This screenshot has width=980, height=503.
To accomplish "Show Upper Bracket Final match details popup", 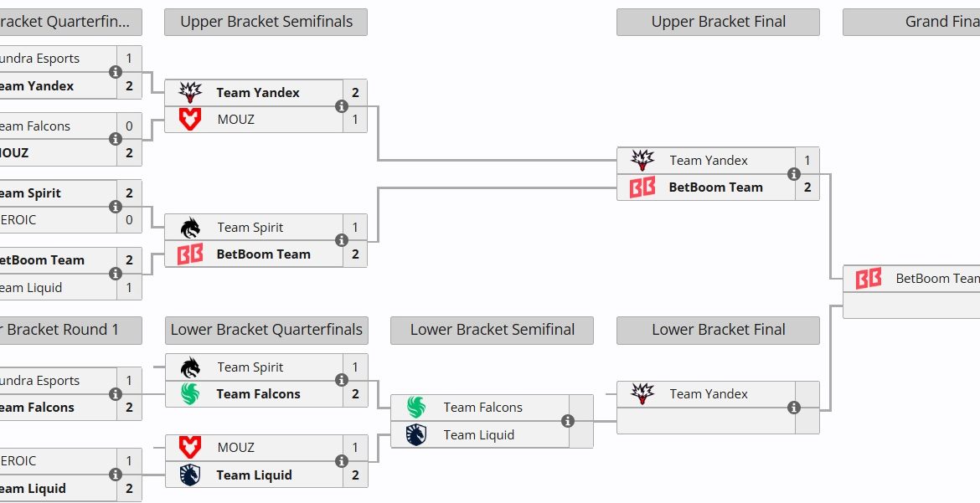I will tap(794, 174).
